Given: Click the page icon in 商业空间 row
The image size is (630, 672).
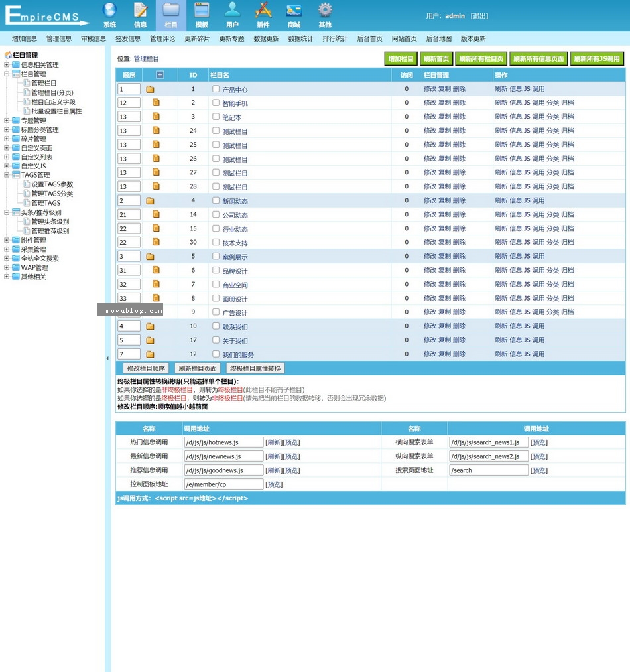Looking at the screenshot, I should tap(156, 284).
